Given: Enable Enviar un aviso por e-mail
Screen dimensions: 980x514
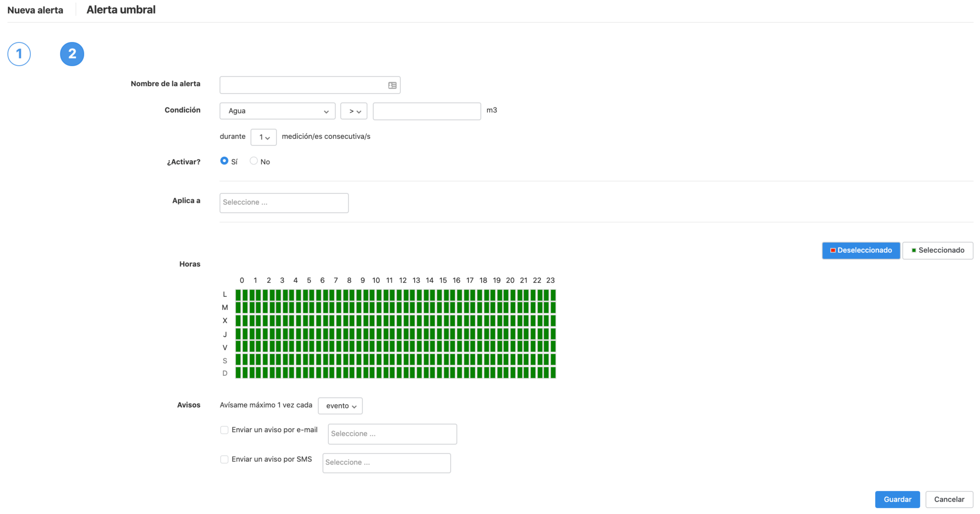Looking at the screenshot, I should coord(224,430).
